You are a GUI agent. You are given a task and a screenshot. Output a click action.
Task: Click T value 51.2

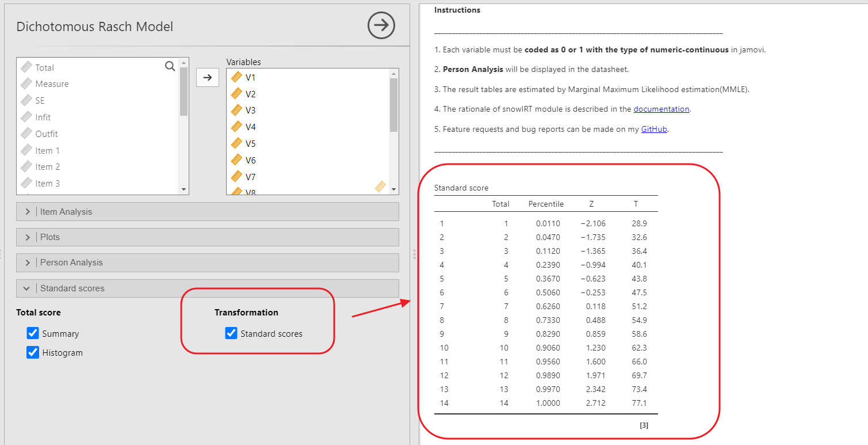click(639, 306)
